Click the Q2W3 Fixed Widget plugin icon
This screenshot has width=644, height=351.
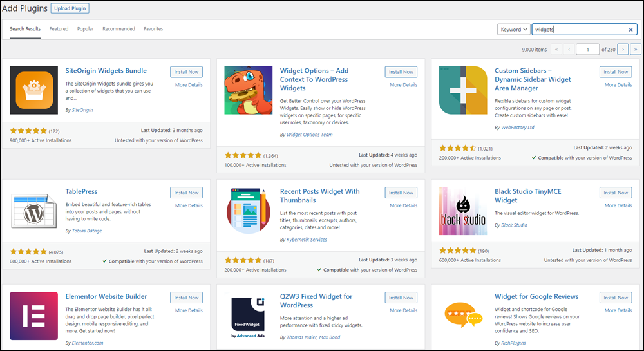pos(249,316)
